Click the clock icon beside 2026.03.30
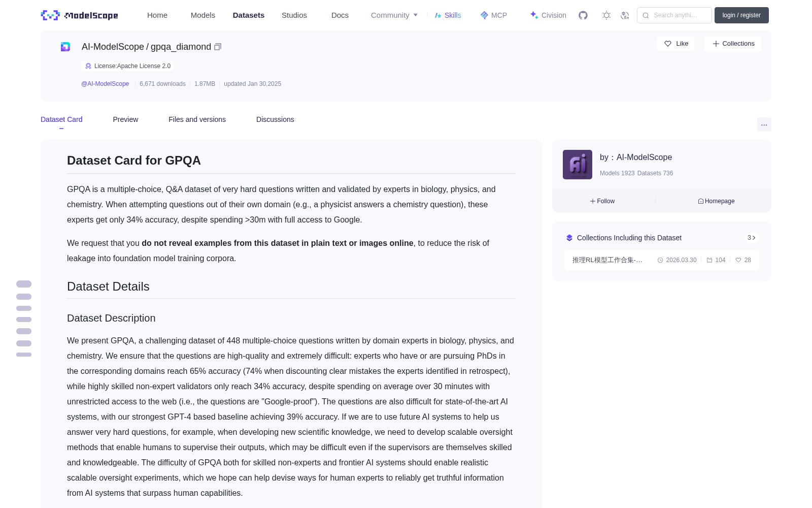 coord(660,260)
